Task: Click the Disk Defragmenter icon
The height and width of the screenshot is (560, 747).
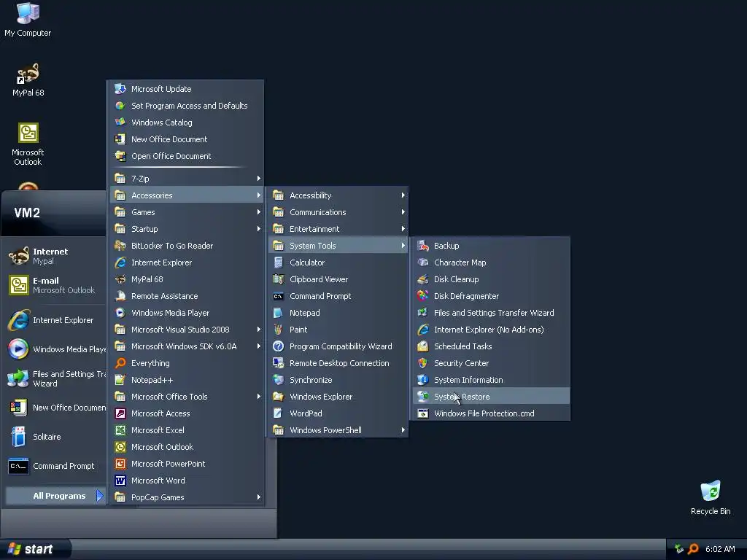Action: pyautogui.click(x=422, y=296)
